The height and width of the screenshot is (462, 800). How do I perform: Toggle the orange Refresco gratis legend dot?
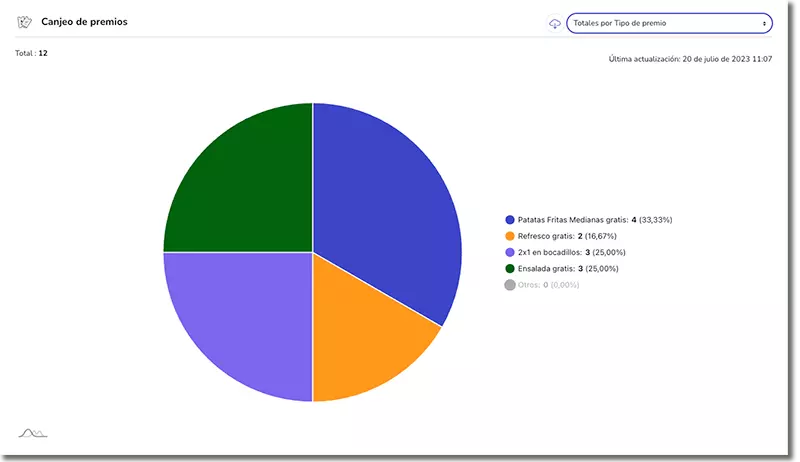tap(510, 236)
